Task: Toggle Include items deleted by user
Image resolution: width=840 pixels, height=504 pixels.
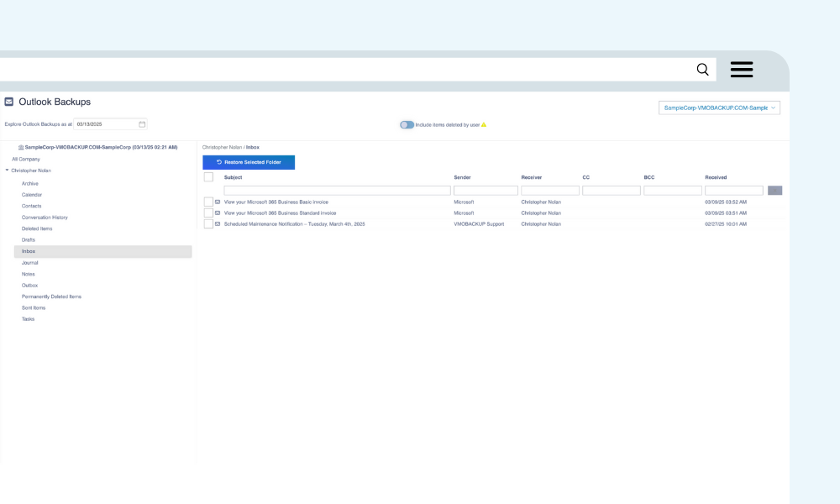Action: pos(407,124)
